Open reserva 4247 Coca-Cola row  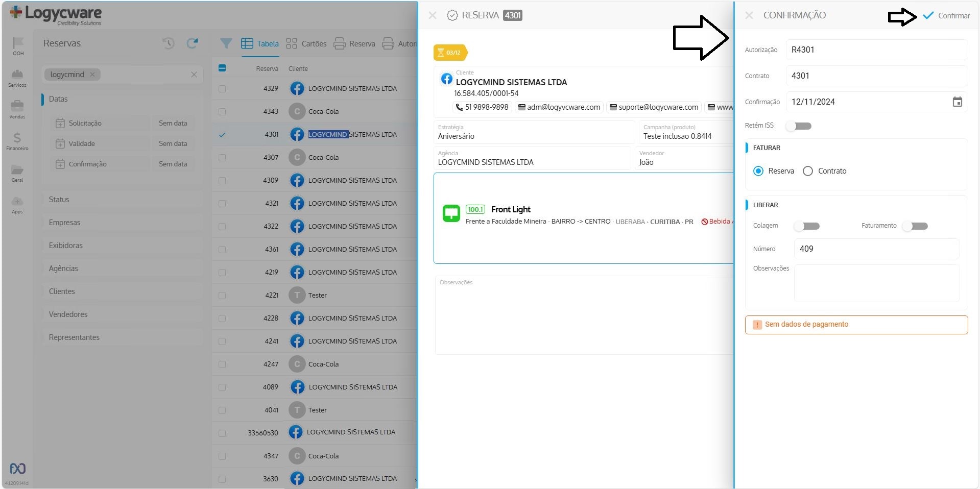point(315,364)
